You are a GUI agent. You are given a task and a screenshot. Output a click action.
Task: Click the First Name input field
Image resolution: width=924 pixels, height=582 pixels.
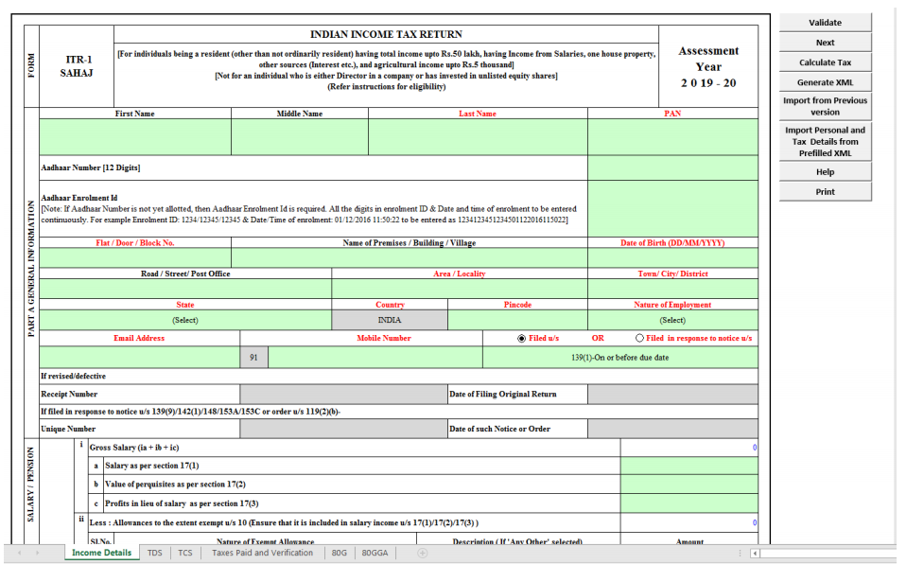click(135, 137)
